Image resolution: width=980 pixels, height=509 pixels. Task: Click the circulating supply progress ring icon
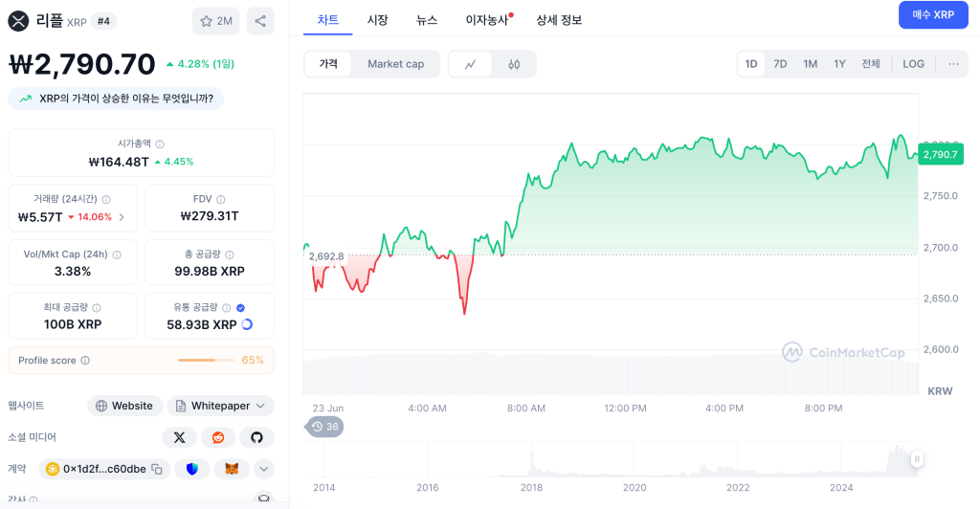[247, 324]
